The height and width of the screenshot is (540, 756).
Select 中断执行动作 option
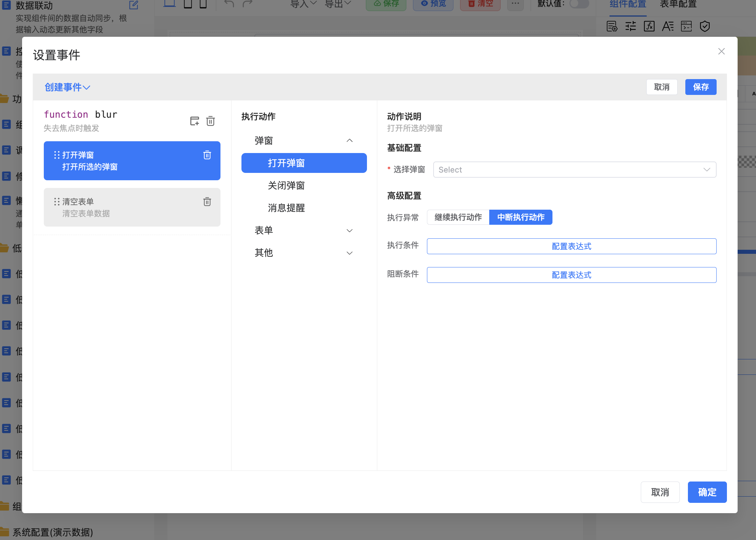coord(520,217)
